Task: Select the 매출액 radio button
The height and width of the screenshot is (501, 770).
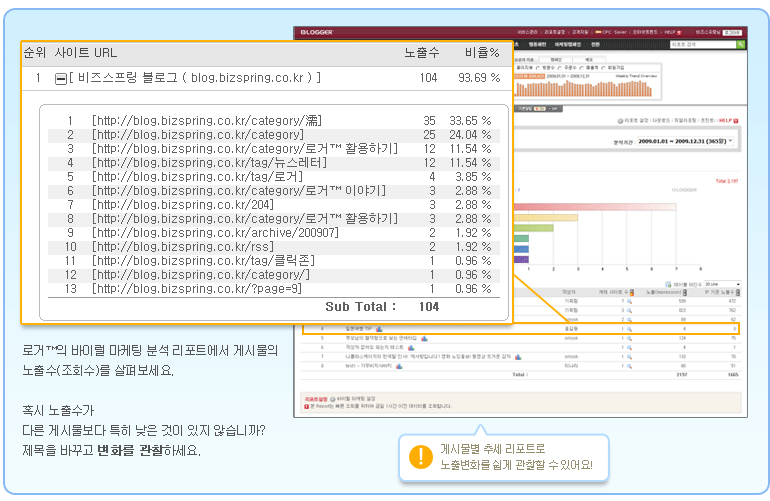Action: tap(581, 68)
